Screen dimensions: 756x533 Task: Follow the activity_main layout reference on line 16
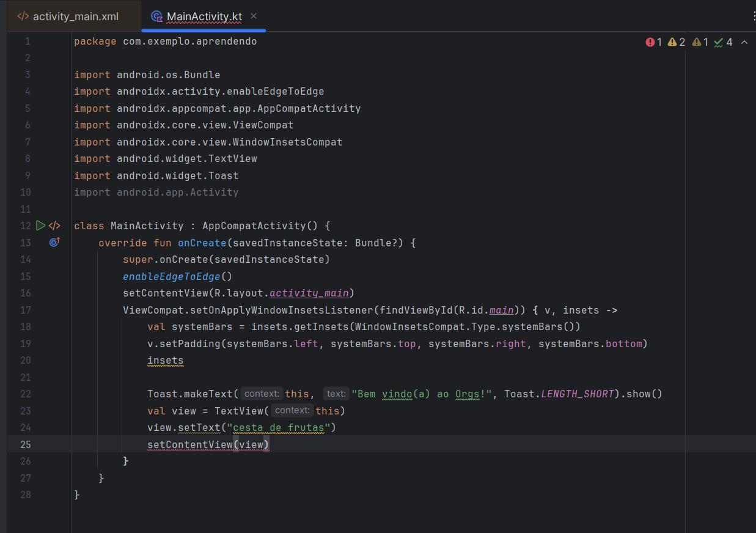pos(309,293)
